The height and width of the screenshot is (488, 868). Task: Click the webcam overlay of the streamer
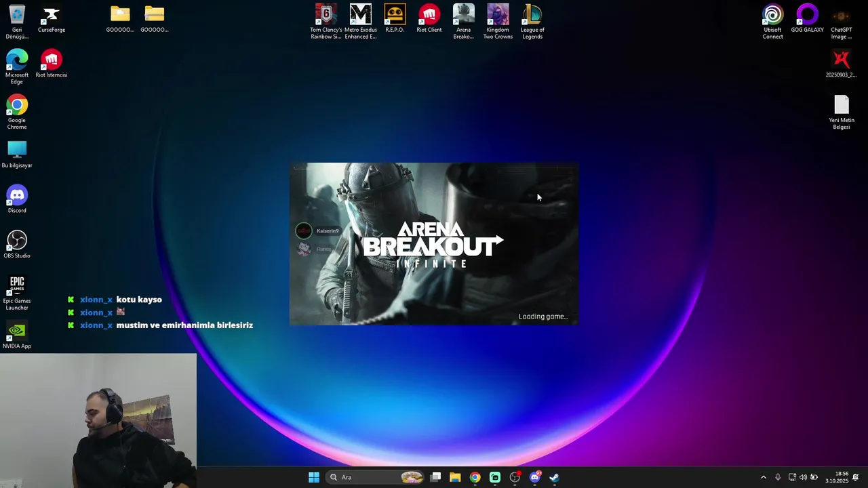pos(98,420)
